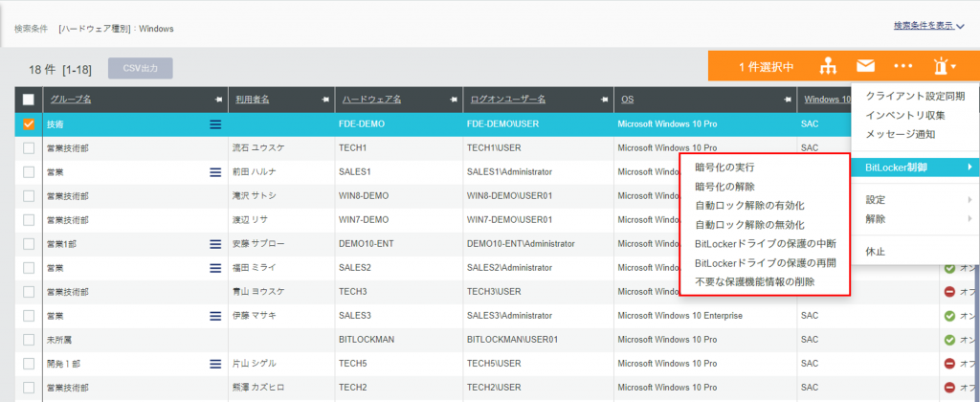Open hamburger menu in 福田 ミライ row
Image resolution: width=980 pixels, height=402 pixels.
click(x=215, y=268)
